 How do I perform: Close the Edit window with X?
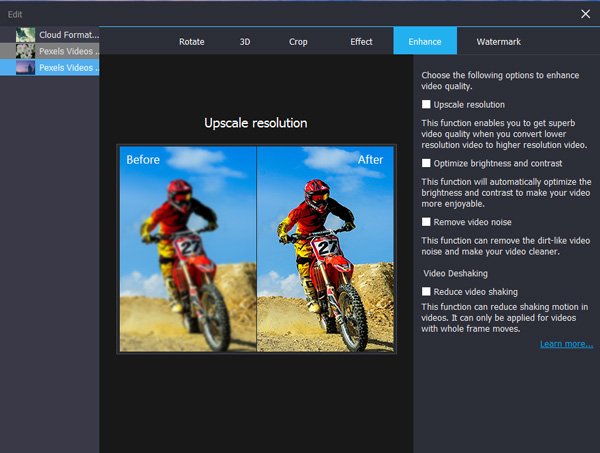(585, 14)
